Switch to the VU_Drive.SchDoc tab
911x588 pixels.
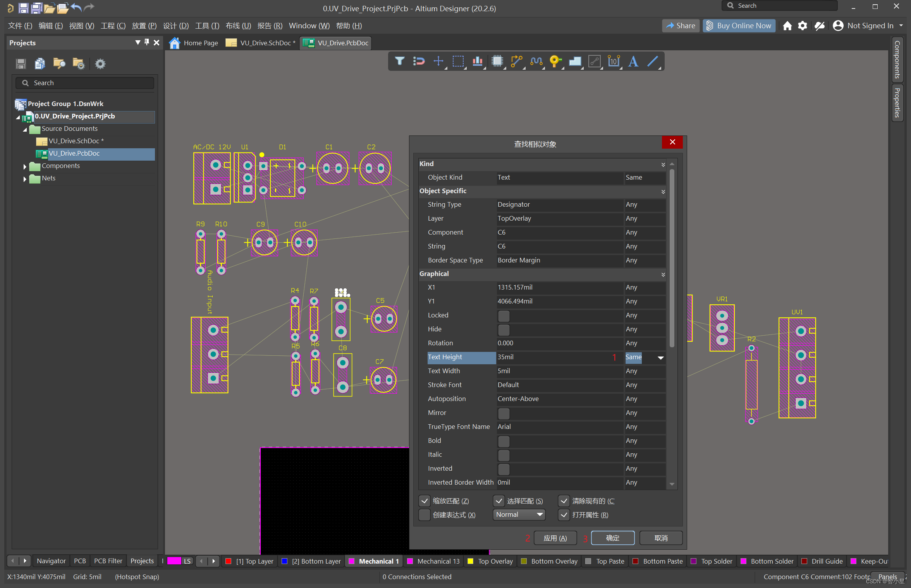265,43
